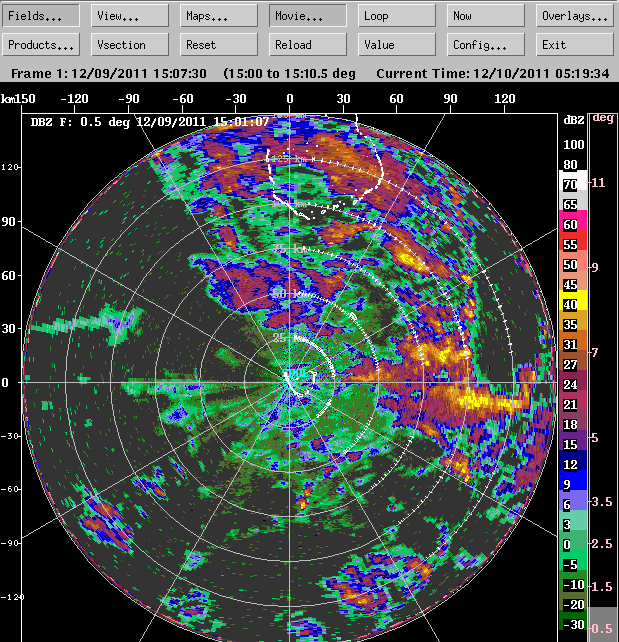Screen dimensions: 619x642
Task: Open the Config... dialog
Action: [x=486, y=45]
